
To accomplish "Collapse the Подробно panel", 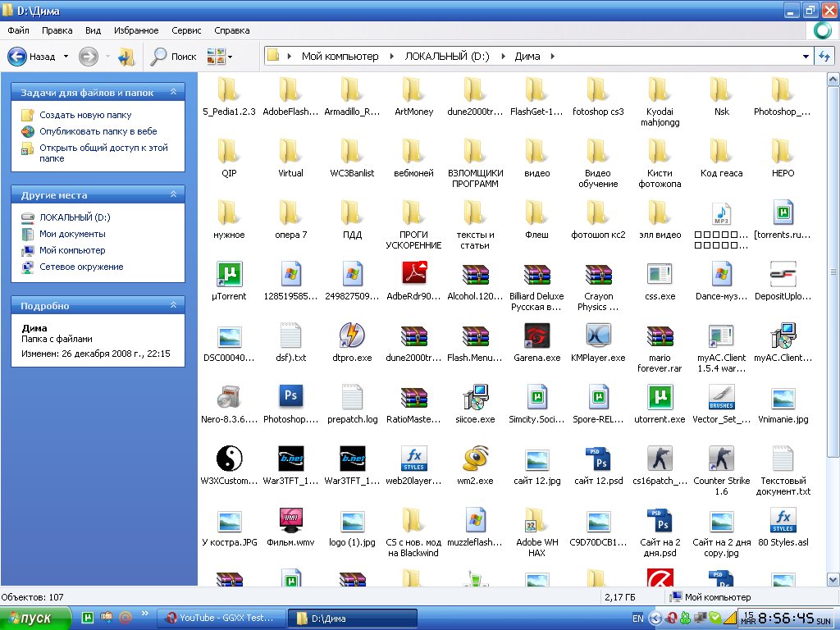I will point(174,305).
